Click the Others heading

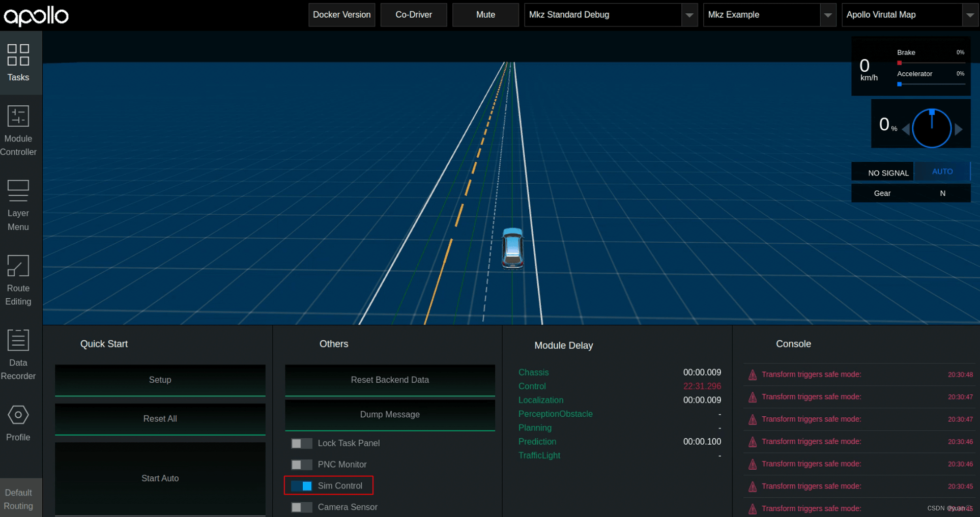pos(334,344)
